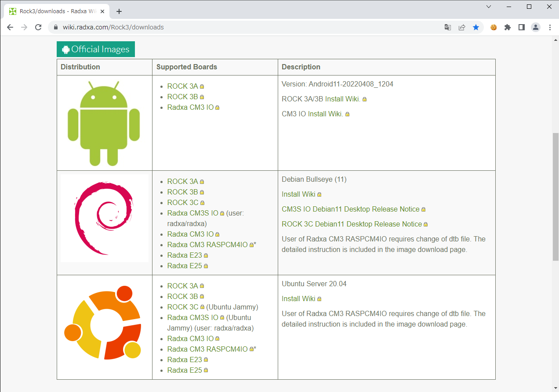Click the Ubuntu Server 20.04 text
This screenshot has width=559, height=392.
(x=314, y=284)
